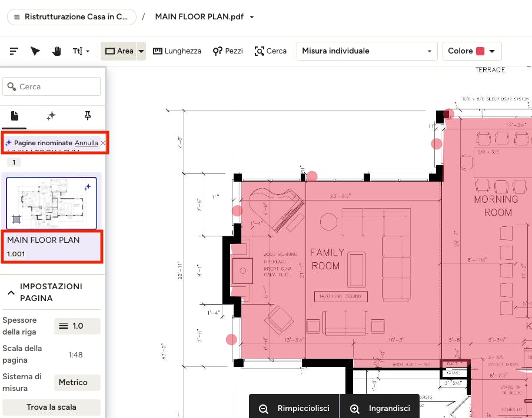Viewport: 532px width, 418px height.
Task: Dismiss the Pagine rinominate notification
Action: pyautogui.click(x=103, y=143)
